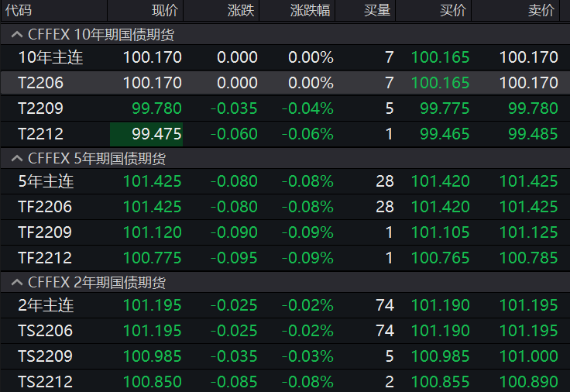Select the 10年主连 contract row
This screenshot has width=570, height=392.
point(50,57)
